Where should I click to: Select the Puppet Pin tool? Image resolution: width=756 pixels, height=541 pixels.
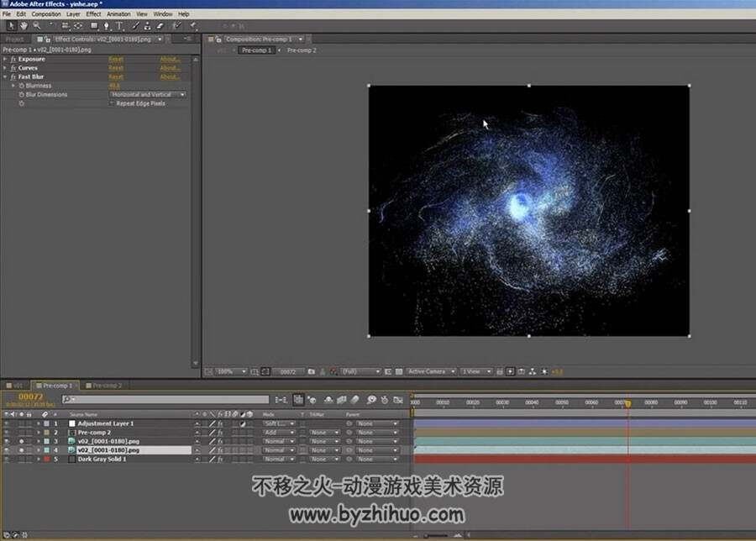coord(193,25)
